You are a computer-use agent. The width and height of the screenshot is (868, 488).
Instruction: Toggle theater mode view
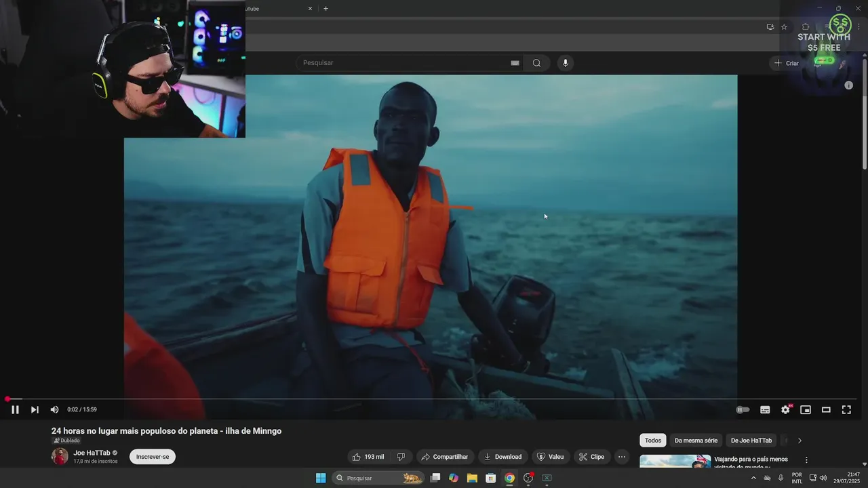tap(826, 409)
